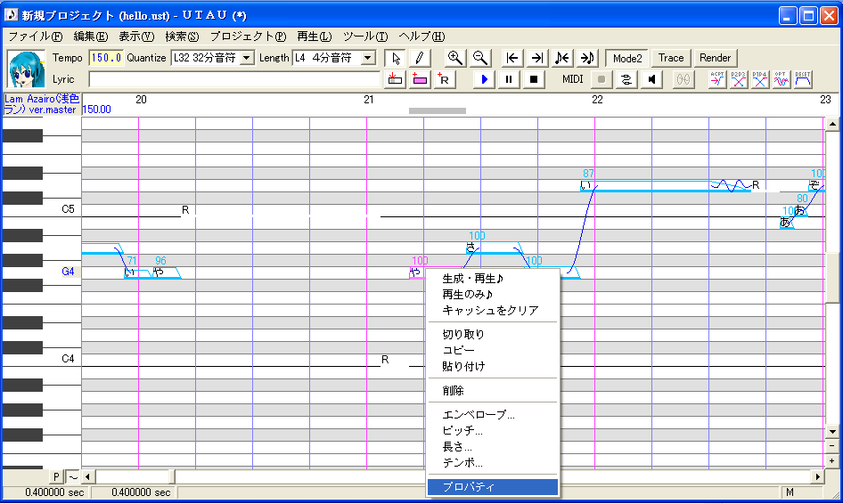Open the 検索(S) menu
Image resolution: width=843 pixels, height=504 pixels.
coord(182,37)
